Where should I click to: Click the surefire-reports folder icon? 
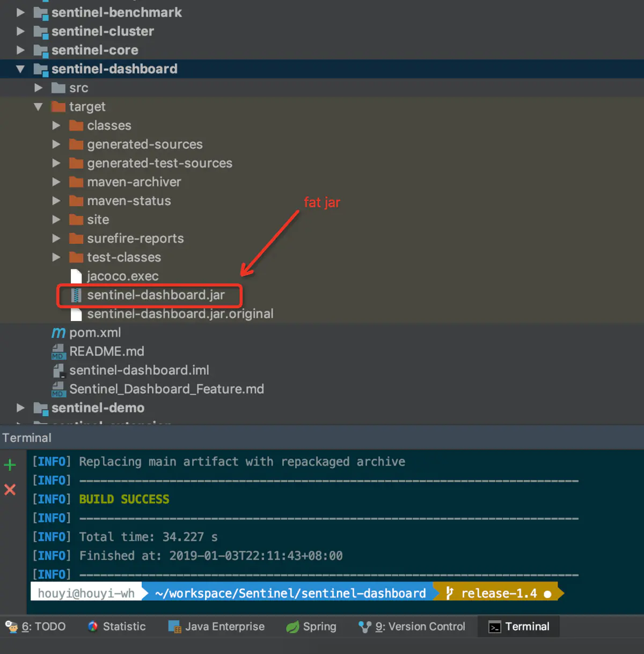click(77, 238)
